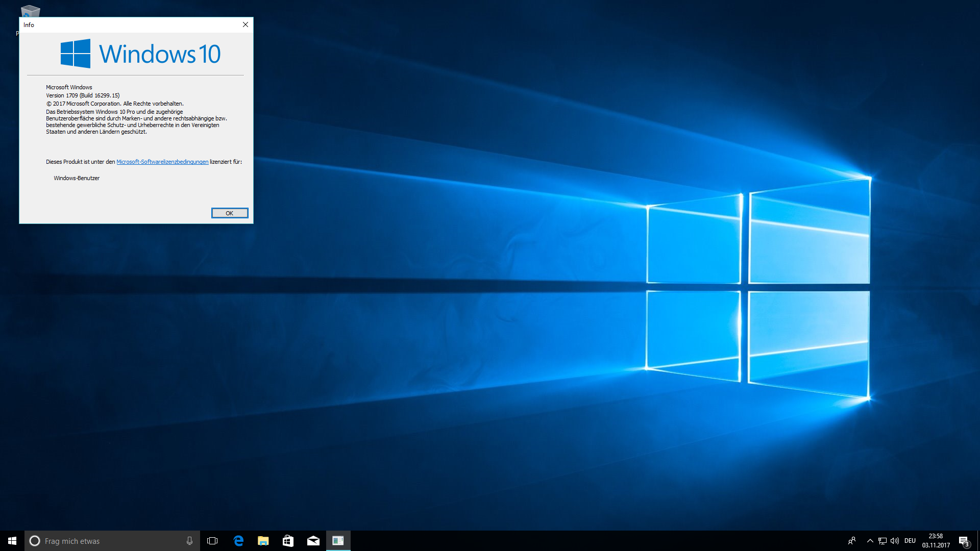Screen dimensions: 980x551
Task: Expand hidden system tray icons chevron
Action: (x=870, y=541)
